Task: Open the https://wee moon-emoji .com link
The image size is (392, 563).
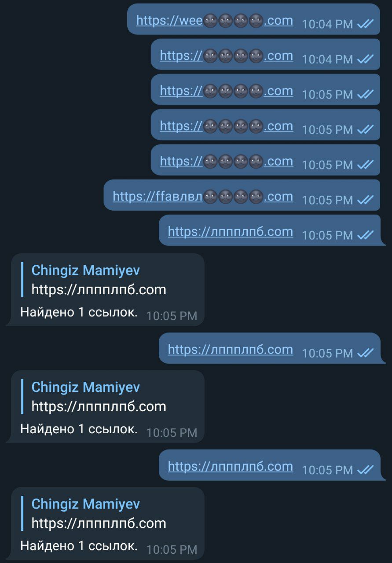Action: 215,20
